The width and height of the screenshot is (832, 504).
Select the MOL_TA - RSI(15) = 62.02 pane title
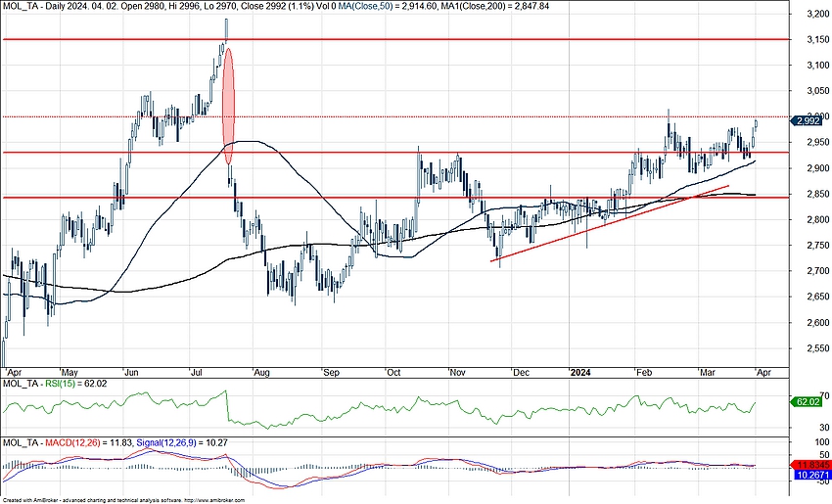pyautogui.click(x=55, y=383)
